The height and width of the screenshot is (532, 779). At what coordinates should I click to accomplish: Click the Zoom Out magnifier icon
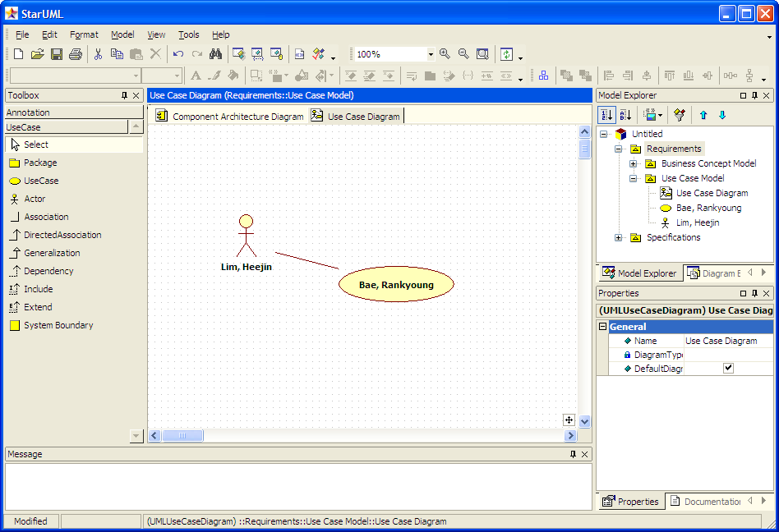[x=463, y=54]
